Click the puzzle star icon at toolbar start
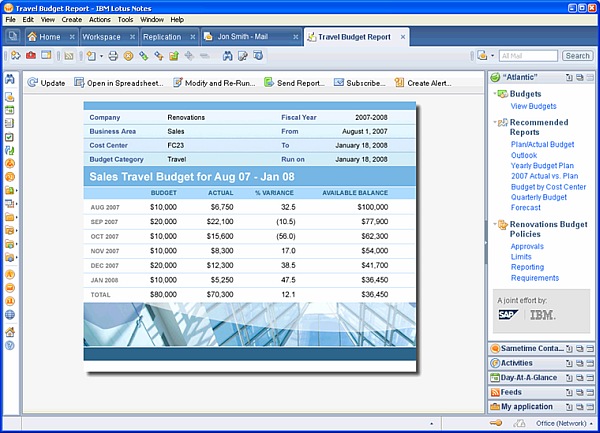 coord(16,56)
